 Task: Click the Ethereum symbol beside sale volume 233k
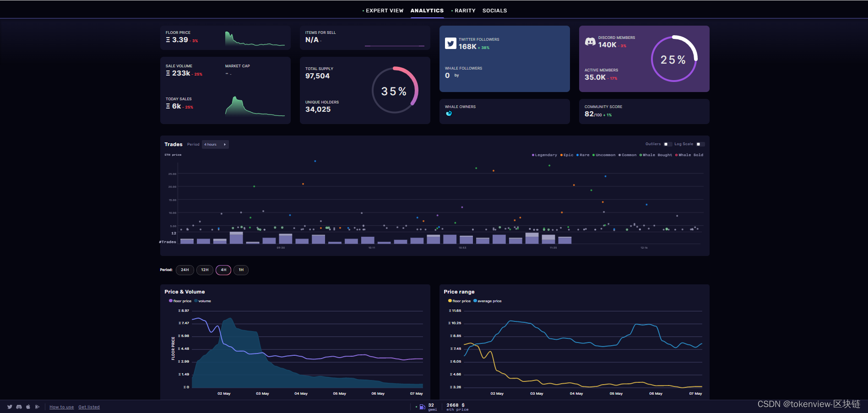168,73
